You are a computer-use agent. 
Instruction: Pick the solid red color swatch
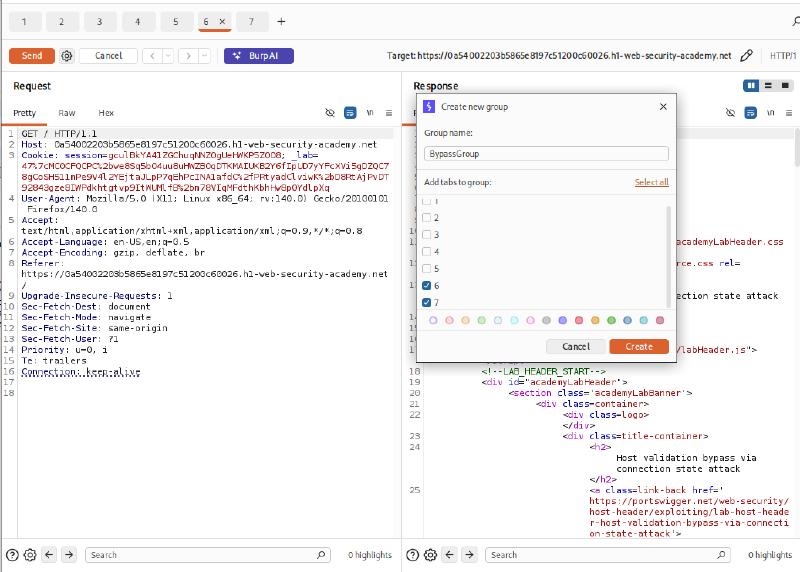tap(579, 320)
